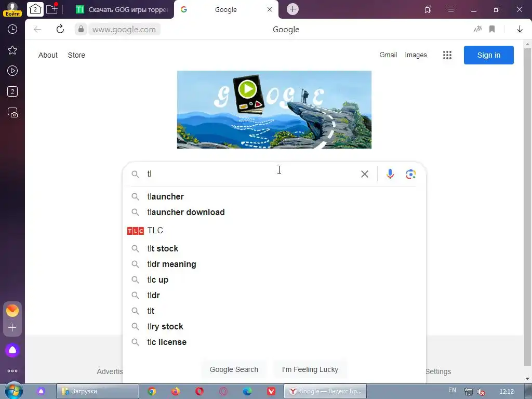Click the search box containing tl

point(251,174)
